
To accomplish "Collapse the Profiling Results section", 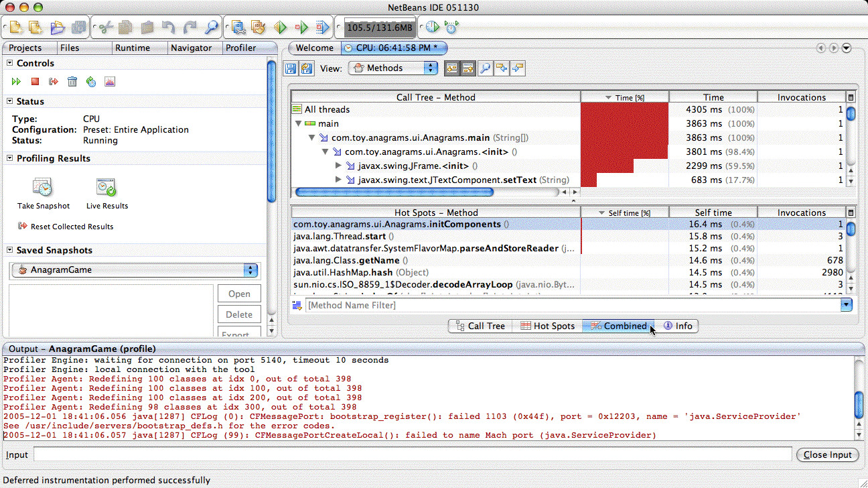I will point(10,158).
